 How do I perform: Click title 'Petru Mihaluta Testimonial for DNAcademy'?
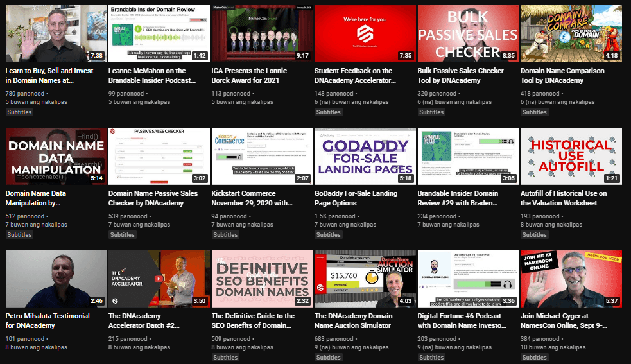[48, 320]
